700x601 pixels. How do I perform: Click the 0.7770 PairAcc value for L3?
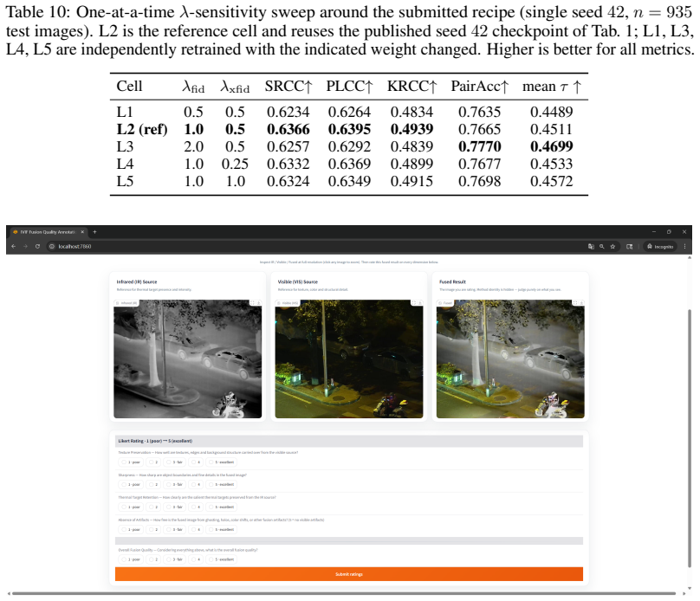coord(479,146)
